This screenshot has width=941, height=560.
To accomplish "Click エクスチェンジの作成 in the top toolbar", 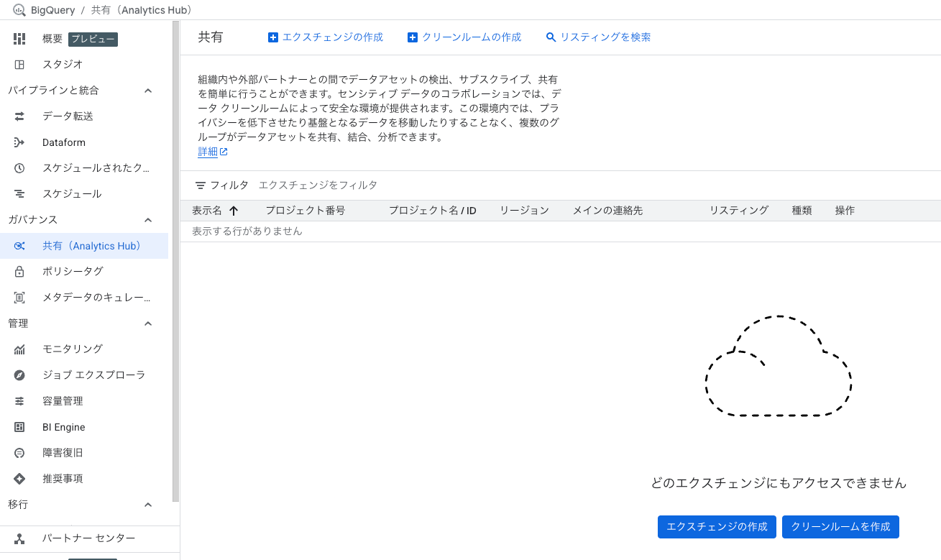I will (326, 37).
